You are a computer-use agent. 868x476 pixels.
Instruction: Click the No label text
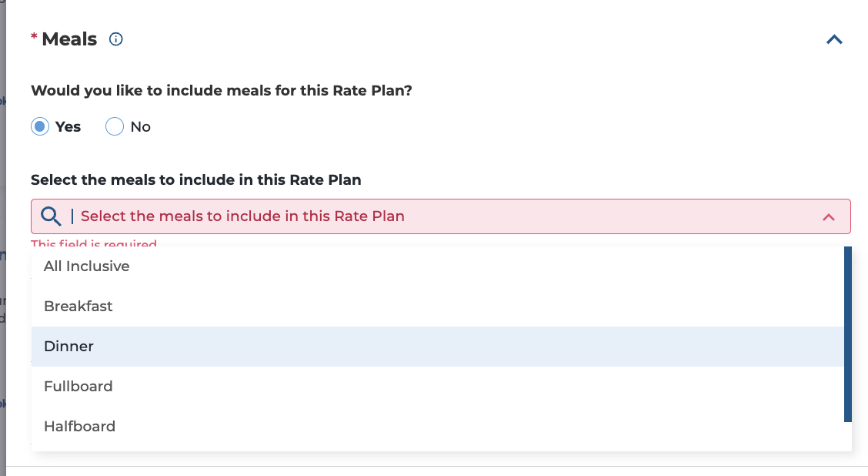pyautogui.click(x=141, y=127)
